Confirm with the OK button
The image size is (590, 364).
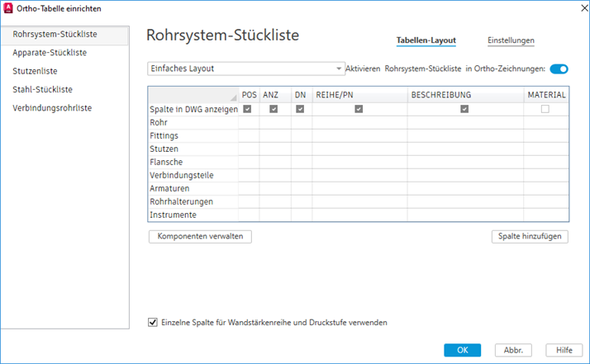pos(462,350)
